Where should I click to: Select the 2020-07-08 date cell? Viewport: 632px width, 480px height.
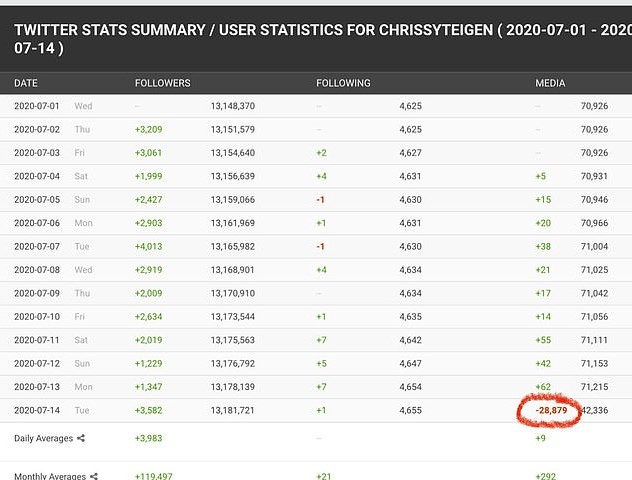tap(36, 269)
